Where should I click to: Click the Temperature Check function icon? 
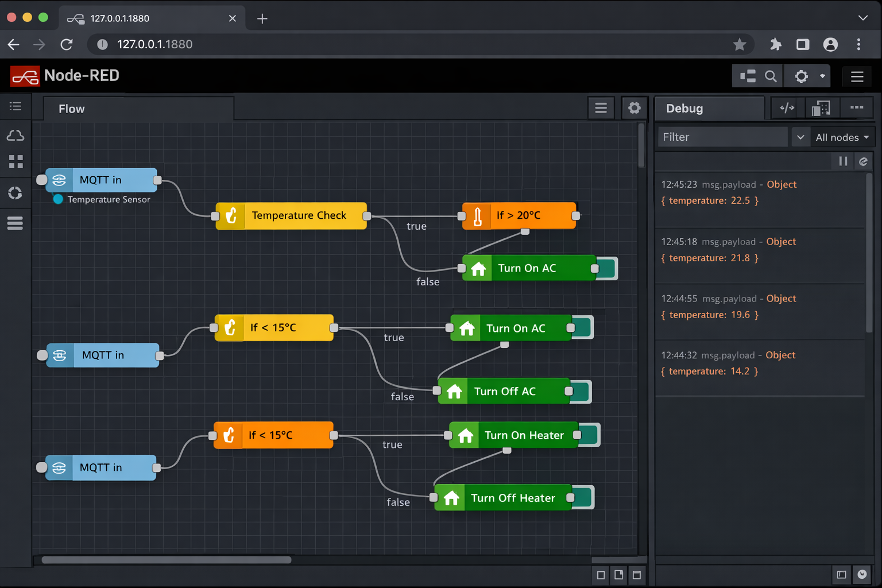[231, 216]
